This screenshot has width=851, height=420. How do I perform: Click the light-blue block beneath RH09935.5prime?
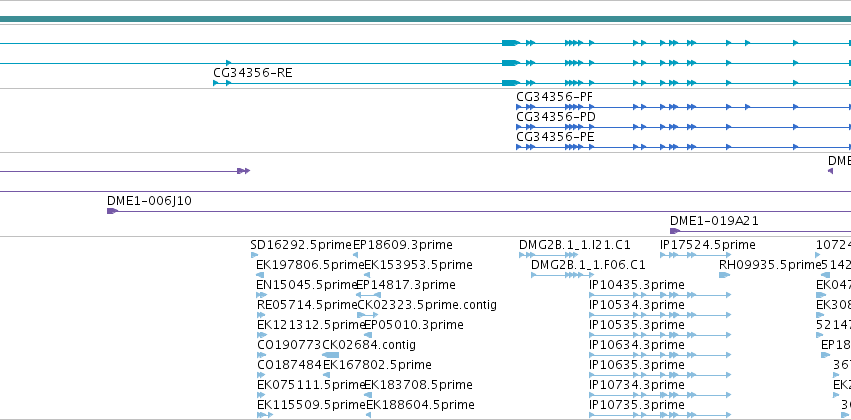click(724, 275)
